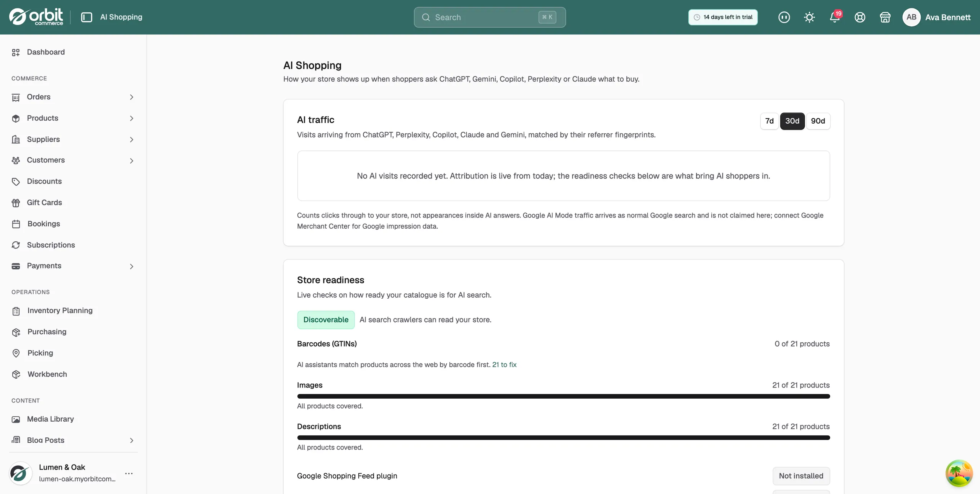Open the storefront icon in header
Image resolution: width=980 pixels, height=494 pixels.
(885, 17)
